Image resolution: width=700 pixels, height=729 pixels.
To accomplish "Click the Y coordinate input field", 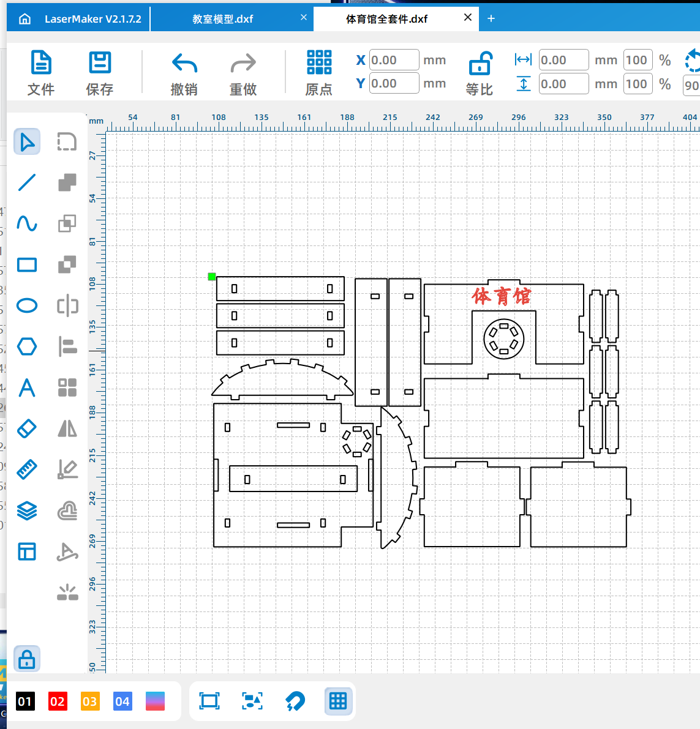I will click(x=394, y=83).
